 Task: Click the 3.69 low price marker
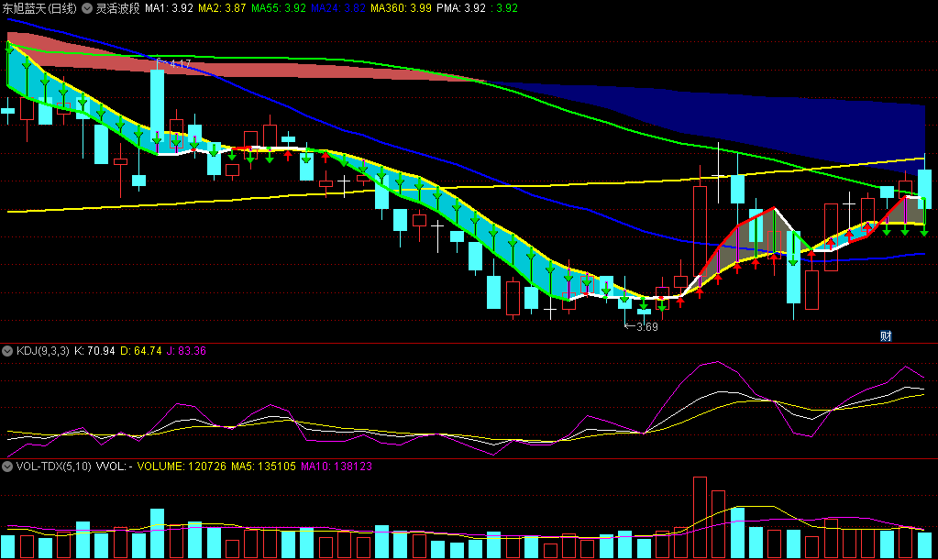(x=646, y=327)
